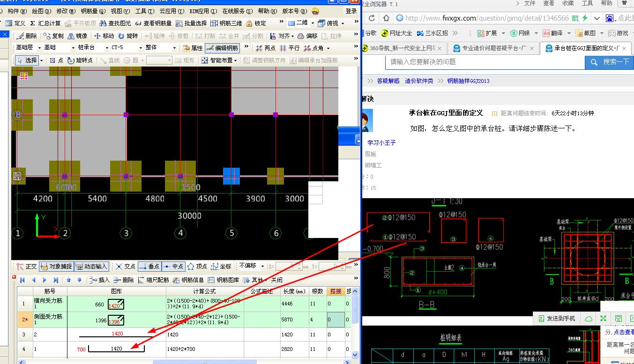Select the 批量选择 batch select tool
Image resolution: width=634 pixels, height=364 pixels.
(x=191, y=23)
